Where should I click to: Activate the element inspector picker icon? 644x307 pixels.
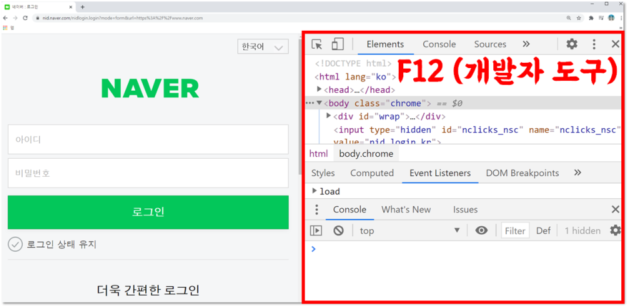(316, 44)
